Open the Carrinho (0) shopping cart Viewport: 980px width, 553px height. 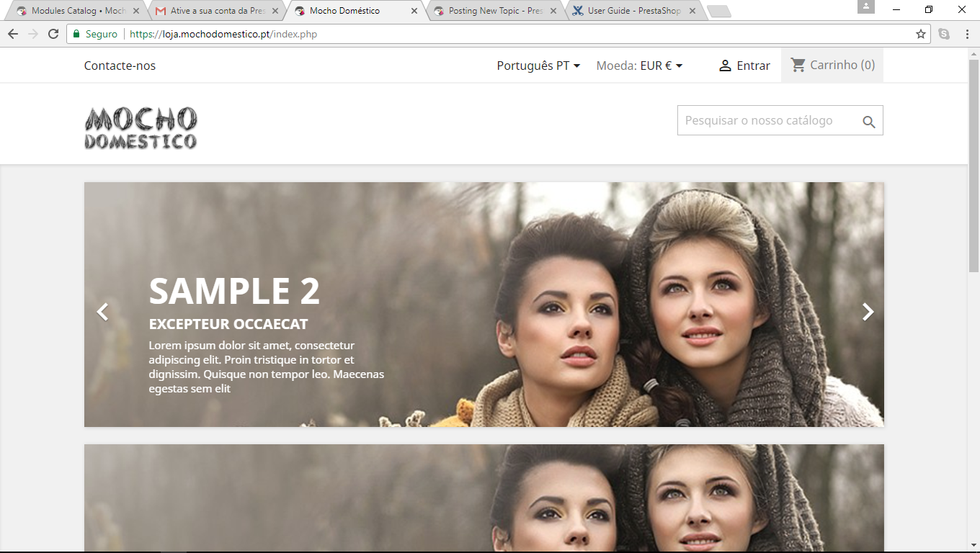click(832, 65)
